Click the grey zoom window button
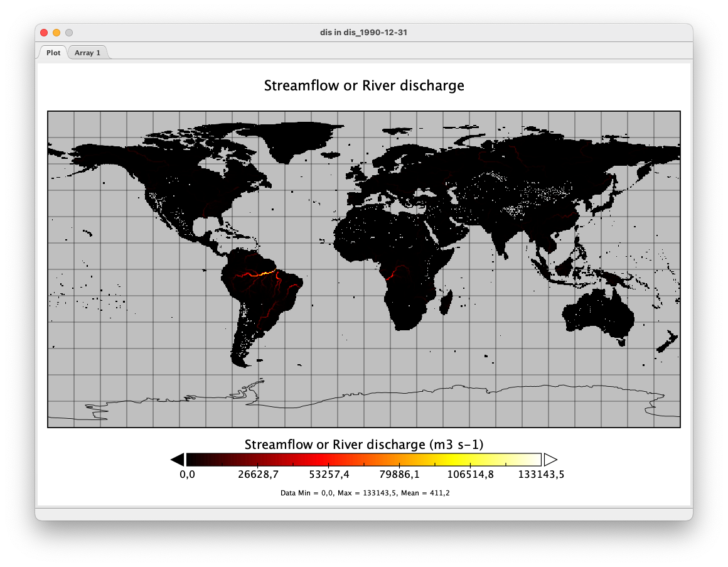The width and height of the screenshot is (728, 567). 69,33
